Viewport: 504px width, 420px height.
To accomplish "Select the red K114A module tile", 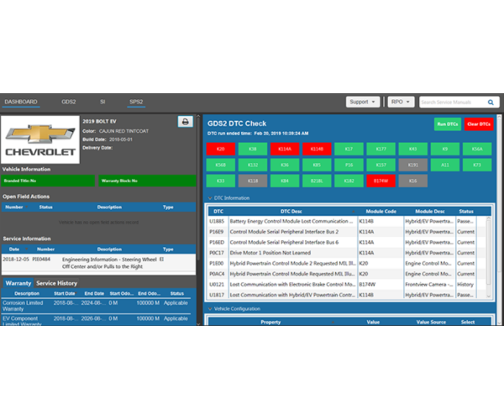I will 285,150.
